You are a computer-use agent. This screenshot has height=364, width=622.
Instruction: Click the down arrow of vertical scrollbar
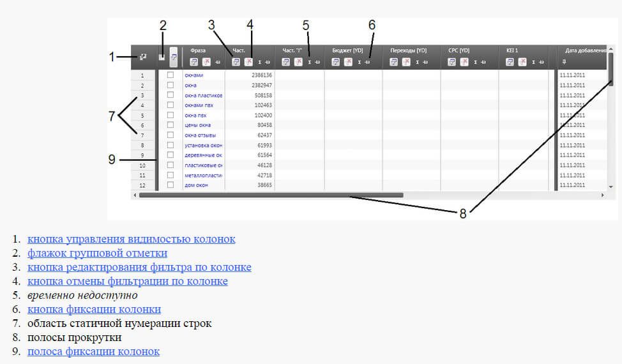[x=611, y=186]
